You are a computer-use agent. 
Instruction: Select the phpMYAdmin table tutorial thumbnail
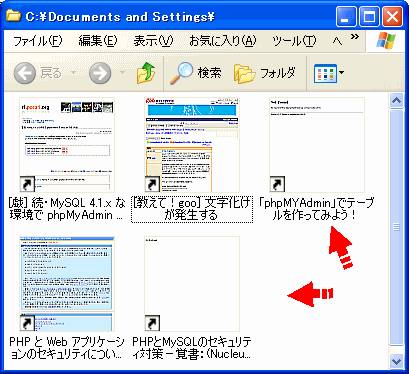317,145
